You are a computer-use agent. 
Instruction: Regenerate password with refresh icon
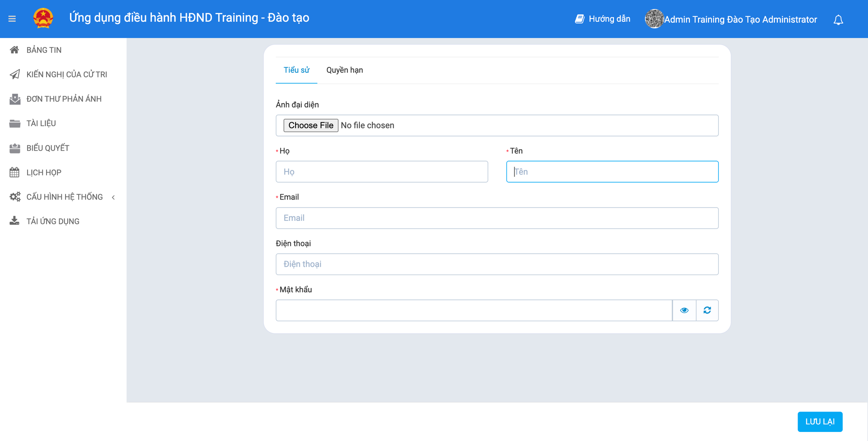click(x=707, y=310)
